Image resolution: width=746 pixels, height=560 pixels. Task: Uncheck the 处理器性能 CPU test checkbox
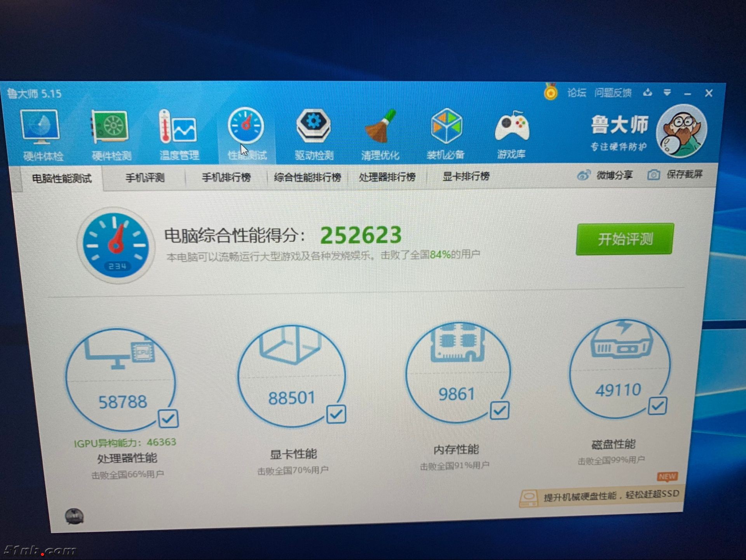pyautogui.click(x=168, y=419)
